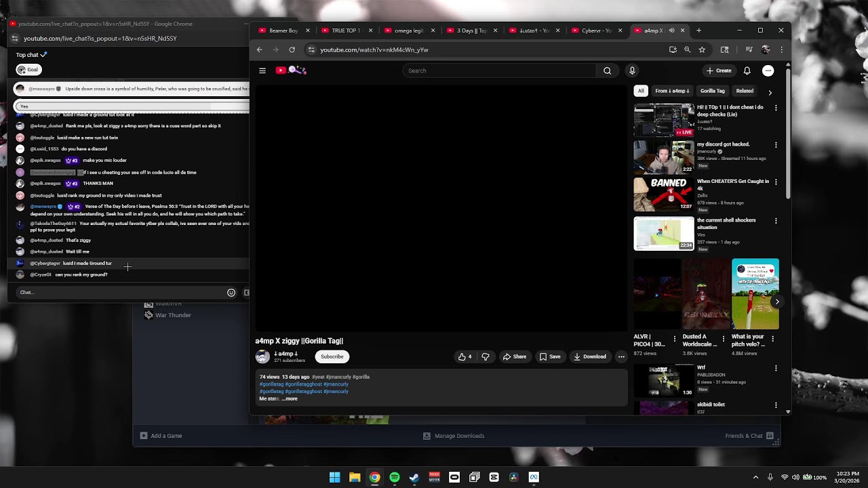Screen dimensions: 868x488
Task: Open options for 'my discord got hacked' video
Action: point(776,145)
